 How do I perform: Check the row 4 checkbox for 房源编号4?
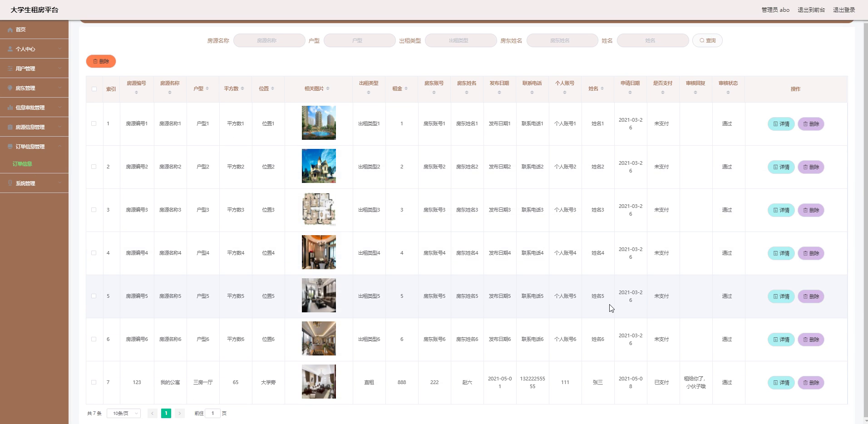click(x=94, y=253)
